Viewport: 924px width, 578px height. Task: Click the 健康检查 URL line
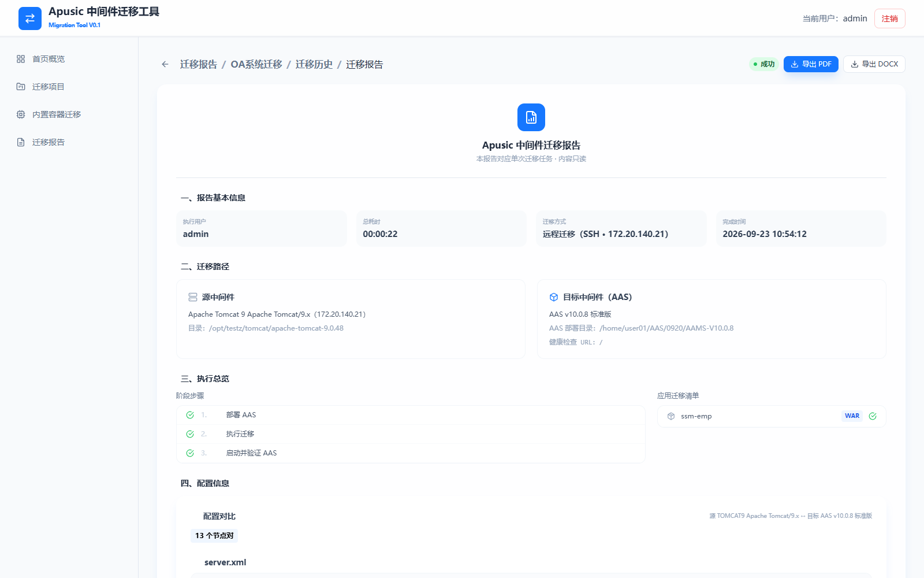tap(576, 342)
